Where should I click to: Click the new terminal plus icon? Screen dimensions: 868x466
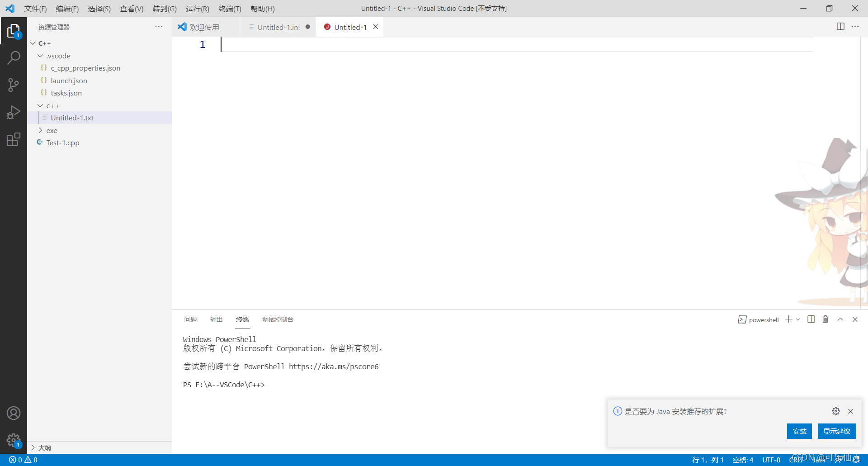[x=788, y=319]
